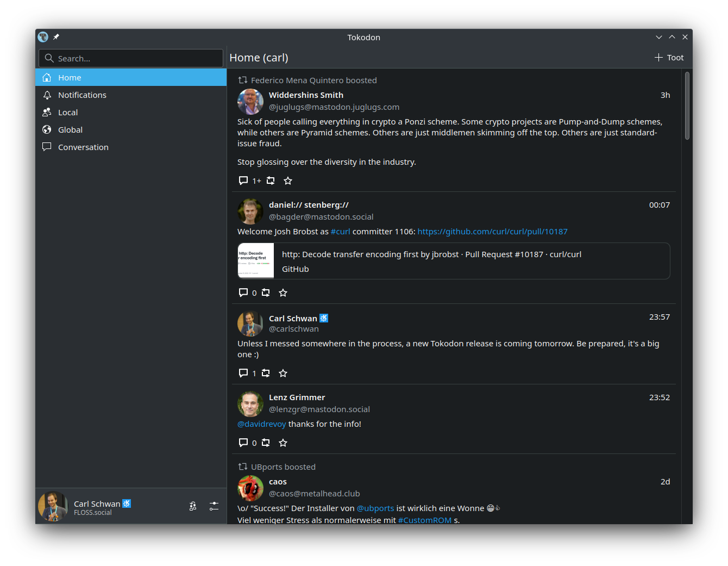Image resolution: width=728 pixels, height=566 pixels.
Task: Click the @caos@metalhead.club handle
Action: pos(314,494)
